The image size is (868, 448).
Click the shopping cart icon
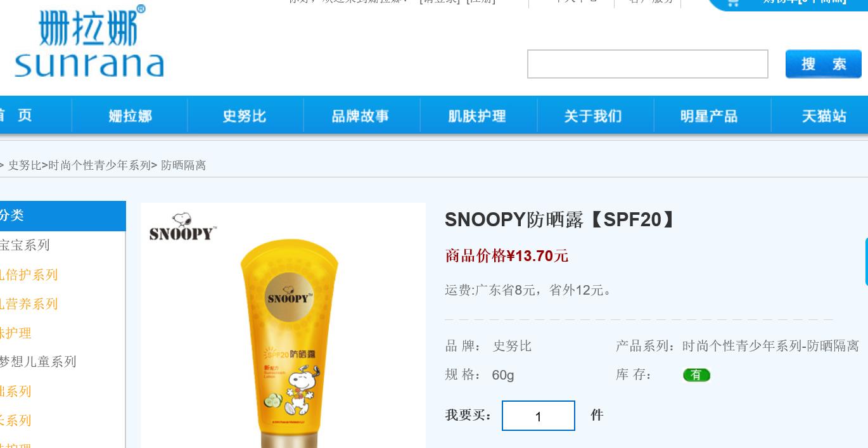[733, 3]
